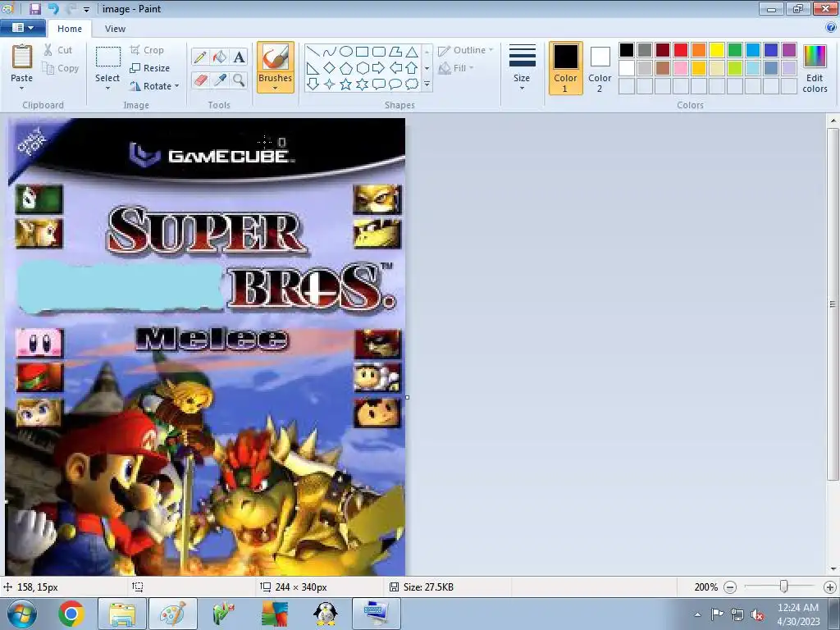The height and width of the screenshot is (630, 840).
Task: Open the shape Outline dropdown
Action: tap(465, 50)
